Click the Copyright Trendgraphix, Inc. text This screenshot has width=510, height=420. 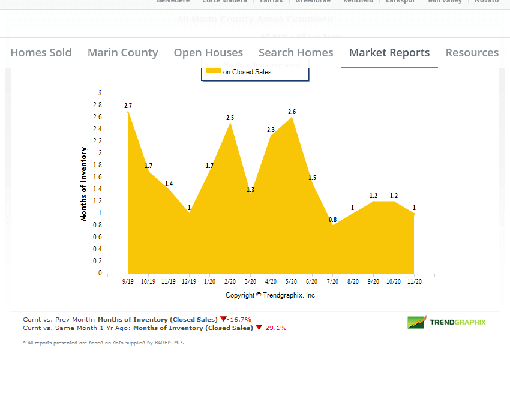(x=271, y=295)
